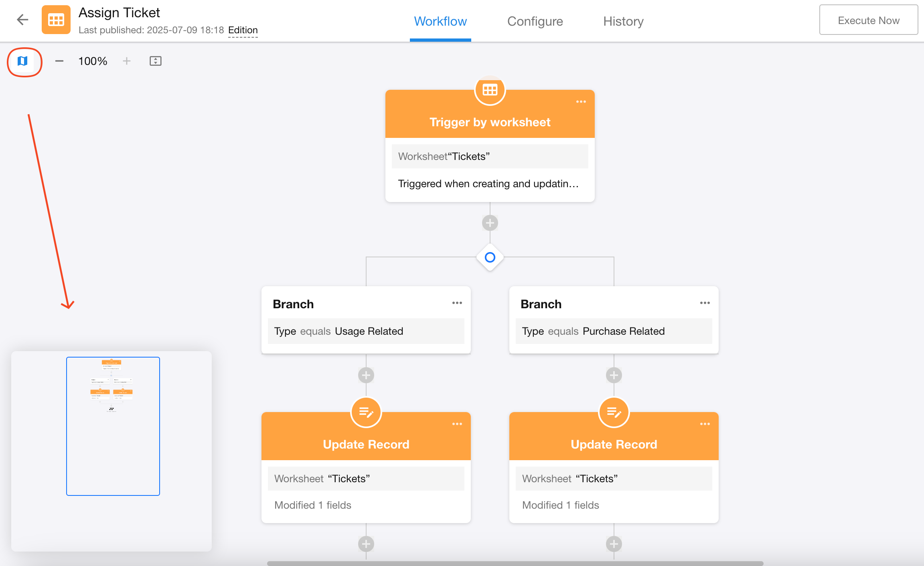Image resolution: width=924 pixels, height=566 pixels.
Task: Open the Trigger by worksheet more options menu
Action: (581, 102)
